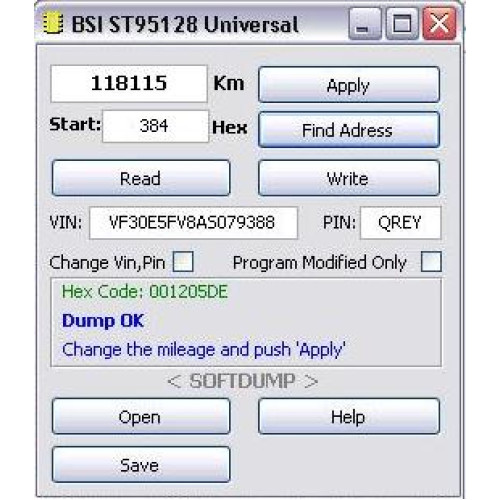This screenshot has width=500, height=500.
Task: Save the dump using Save button
Action: click(x=141, y=464)
